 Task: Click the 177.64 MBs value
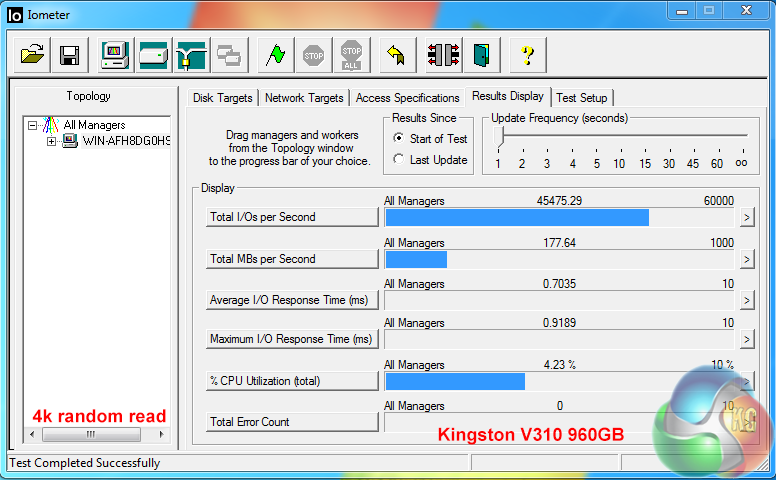[x=559, y=243]
